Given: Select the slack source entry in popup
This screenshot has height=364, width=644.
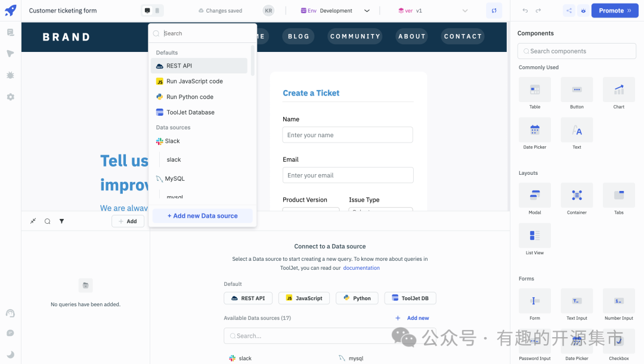Looking at the screenshot, I should click(174, 159).
